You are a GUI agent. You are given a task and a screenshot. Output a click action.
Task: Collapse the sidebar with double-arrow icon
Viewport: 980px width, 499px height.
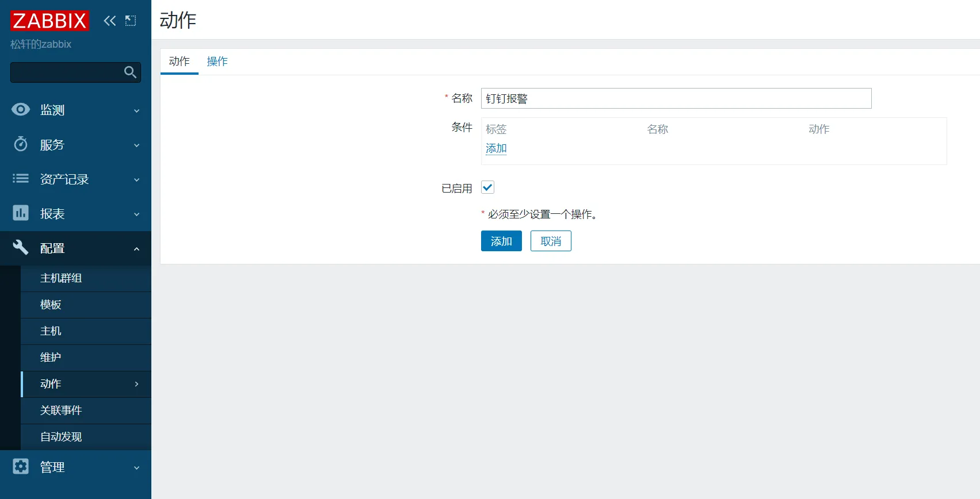pyautogui.click(x=109, y=21)
